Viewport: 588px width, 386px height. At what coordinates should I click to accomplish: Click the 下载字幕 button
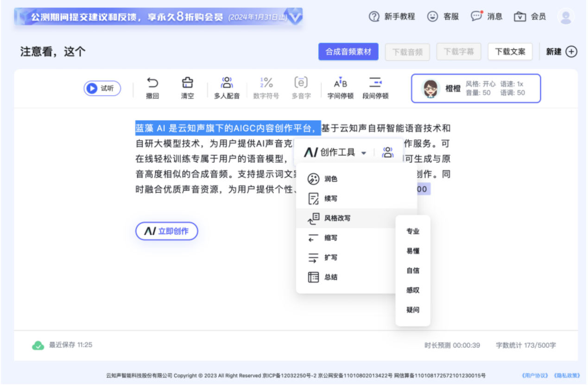pyautogui.click(x=459, y=52)
